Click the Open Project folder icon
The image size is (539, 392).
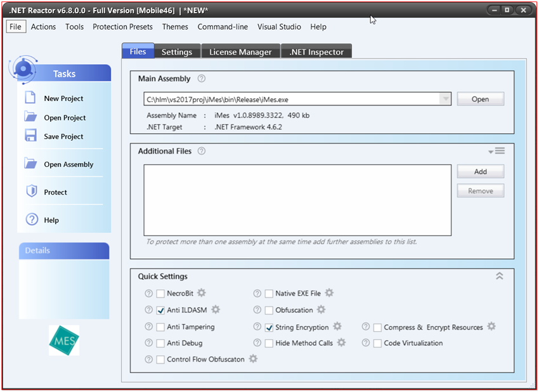click(x=30, y=117)
